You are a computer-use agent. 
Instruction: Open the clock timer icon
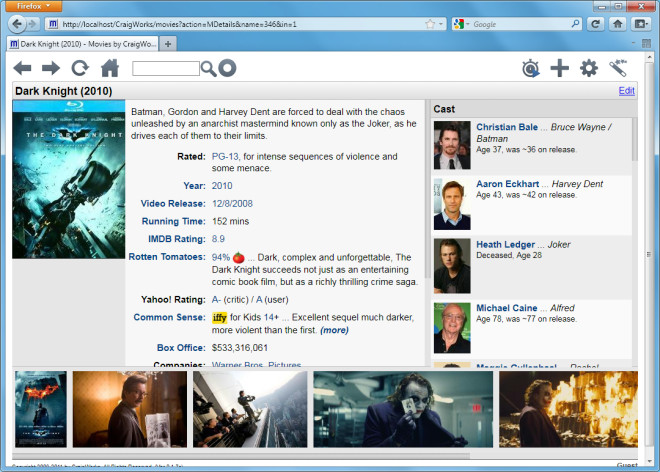530,68
